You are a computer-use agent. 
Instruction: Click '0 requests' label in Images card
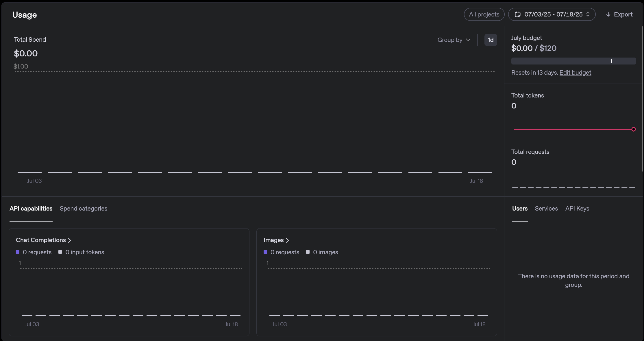(x=285, y=252)
